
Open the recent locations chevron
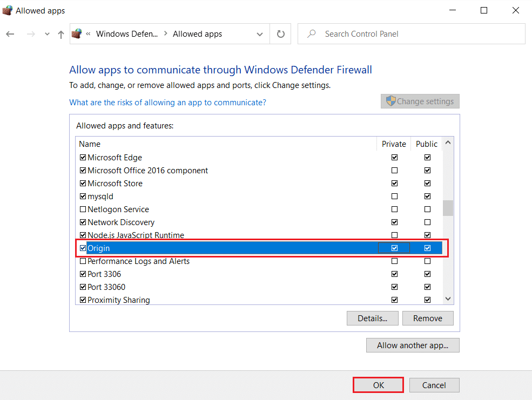pyautogui.click(x=47, y=34)
